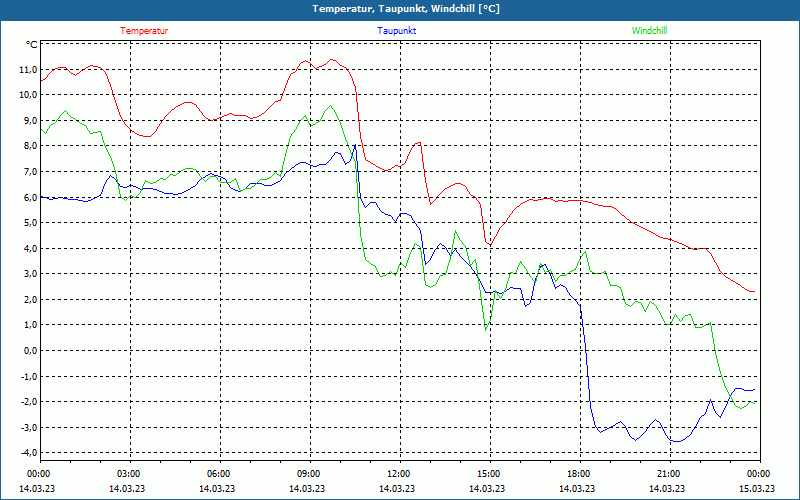Click the 09:00 time axis label

click(308, 474)
